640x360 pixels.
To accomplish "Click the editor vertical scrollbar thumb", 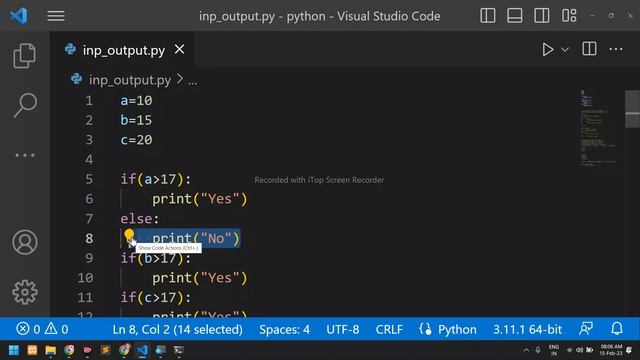I will pyautogui.click(x=632, y=109).
